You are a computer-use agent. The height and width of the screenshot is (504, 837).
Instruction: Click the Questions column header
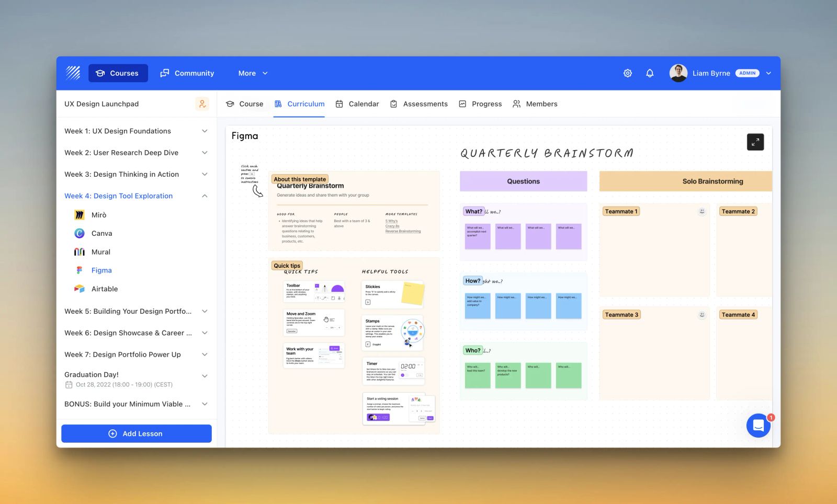523,181
